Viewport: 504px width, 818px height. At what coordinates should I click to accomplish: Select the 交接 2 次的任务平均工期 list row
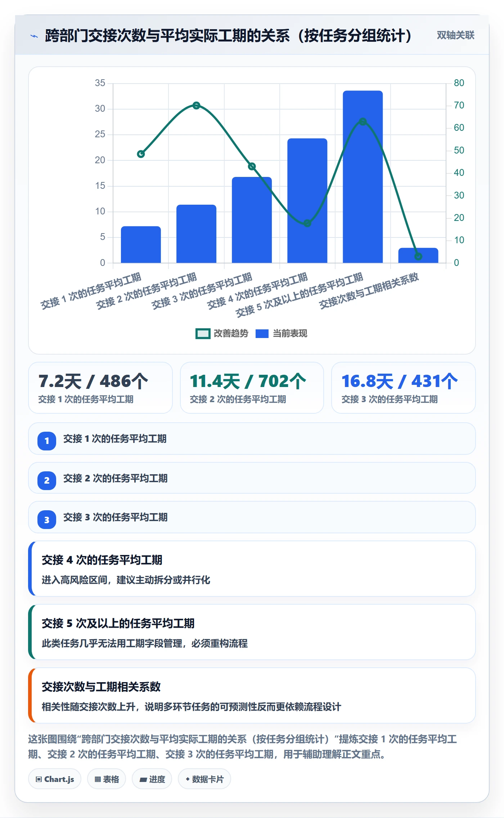[x=252, y=478]
